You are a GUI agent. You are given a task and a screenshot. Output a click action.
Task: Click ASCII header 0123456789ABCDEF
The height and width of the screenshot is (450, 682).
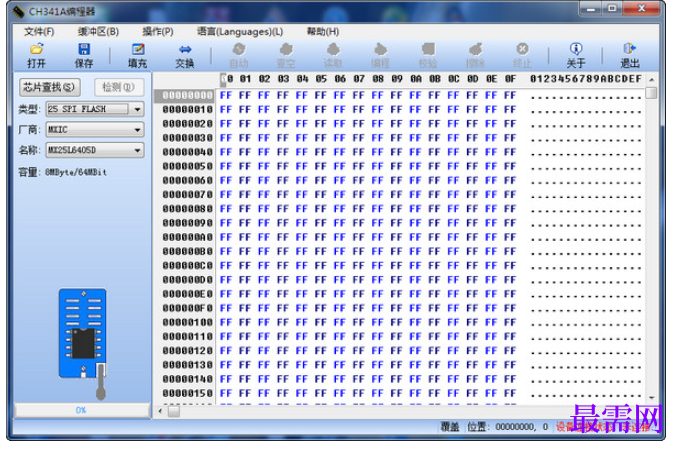(585, 79)
